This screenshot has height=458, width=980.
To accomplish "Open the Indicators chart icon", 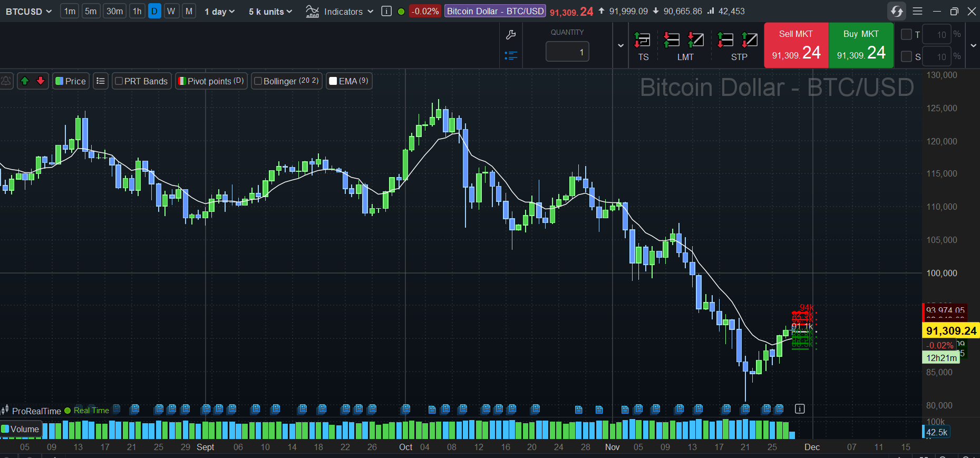I will click(x=312, y=12).
